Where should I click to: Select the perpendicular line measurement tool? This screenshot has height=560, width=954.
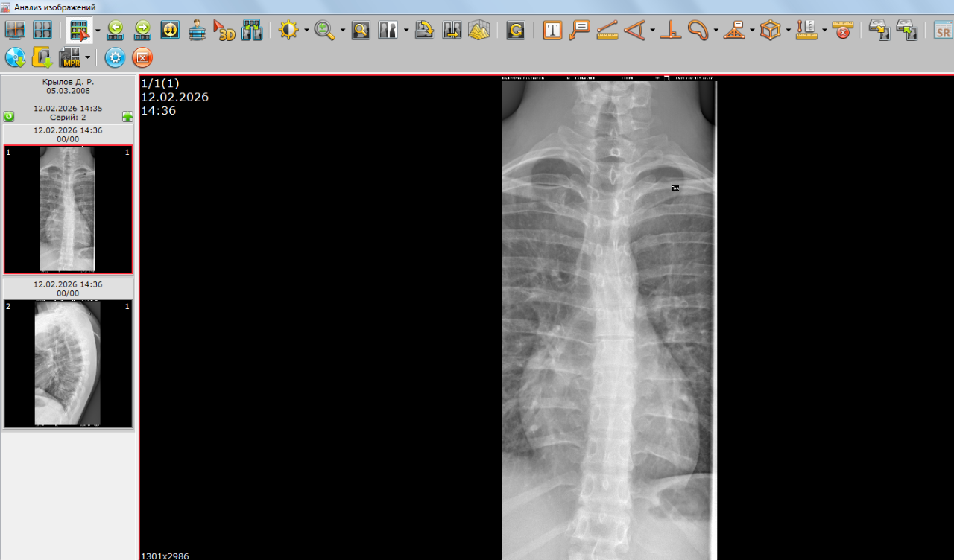(x=671, y=31)
